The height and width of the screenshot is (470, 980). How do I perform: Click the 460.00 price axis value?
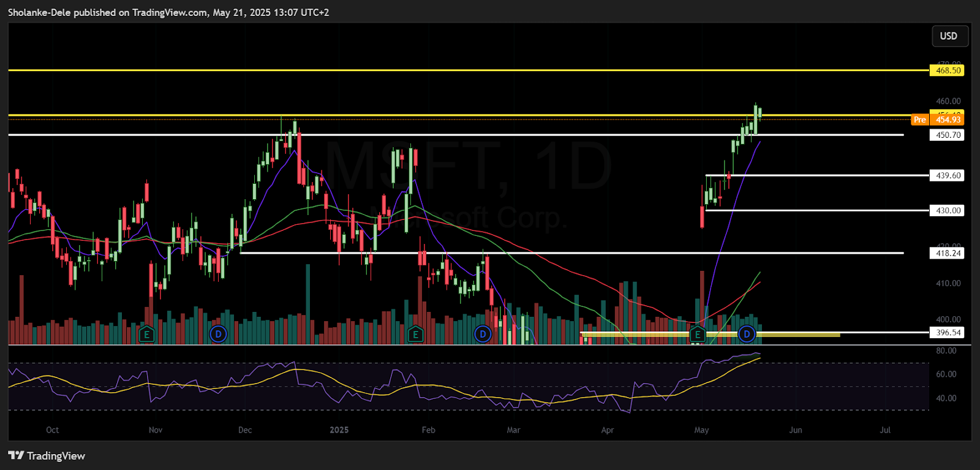948,101
